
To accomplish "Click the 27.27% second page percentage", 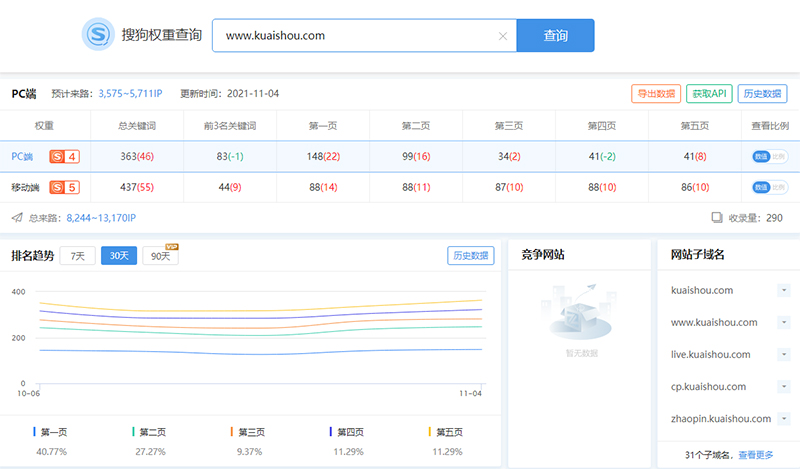I will tap(151, 452).
